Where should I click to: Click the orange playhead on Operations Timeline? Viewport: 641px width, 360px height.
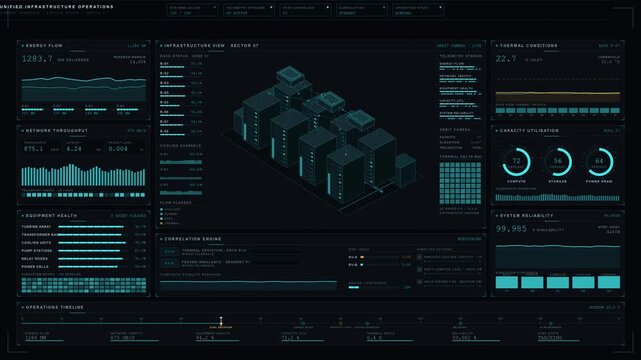(221, 321)
